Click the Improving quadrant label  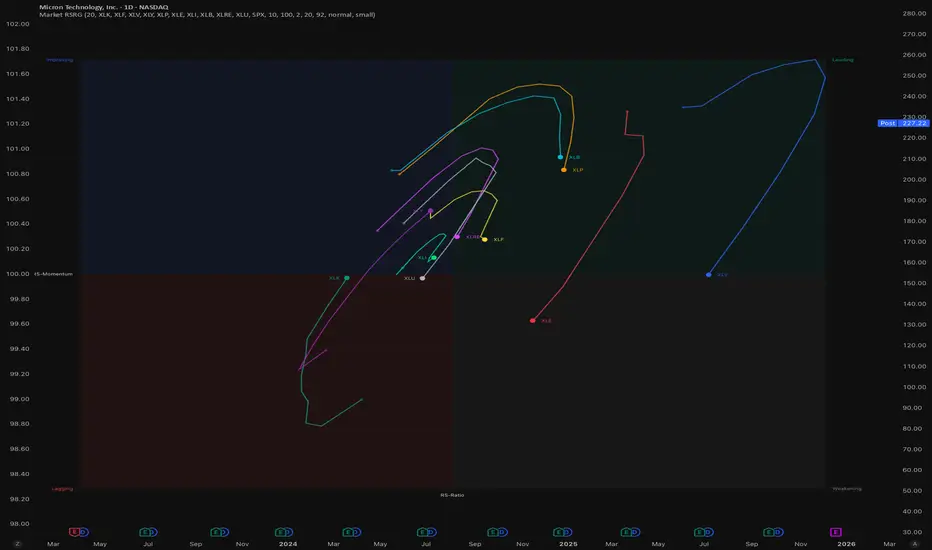[59, 59]
